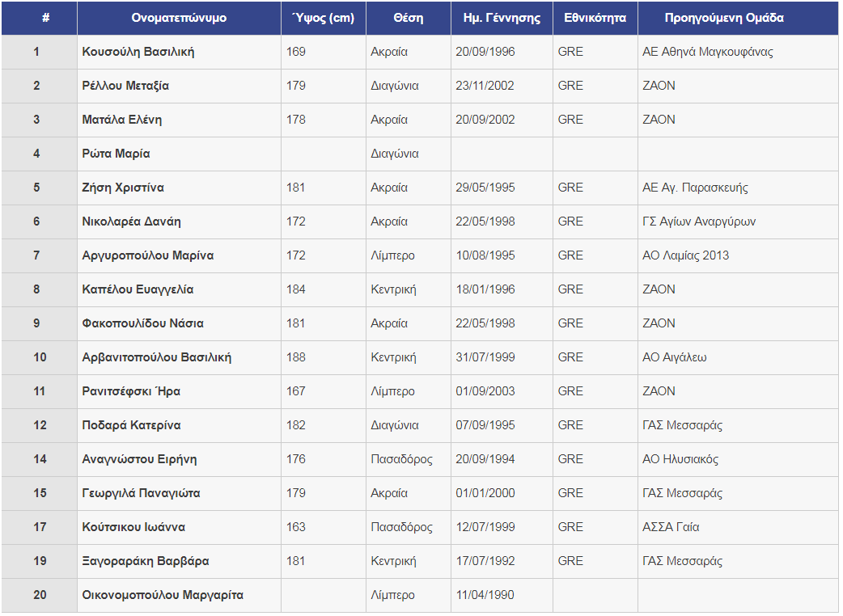843x616 pixels.
Task: Click previous team ΑΕ Αγ. Παρασκευής
Action: coord(695,188)
